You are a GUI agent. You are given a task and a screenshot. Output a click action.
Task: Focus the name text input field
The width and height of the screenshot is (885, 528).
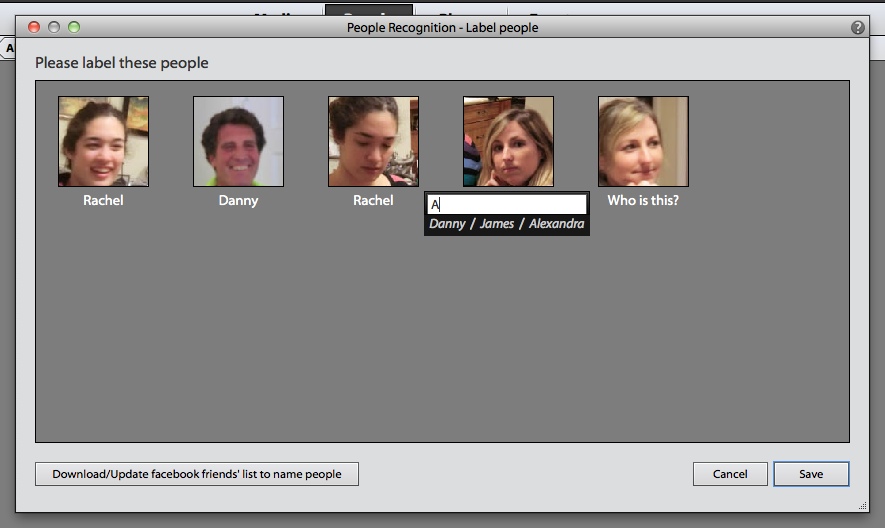click(507, 204)
